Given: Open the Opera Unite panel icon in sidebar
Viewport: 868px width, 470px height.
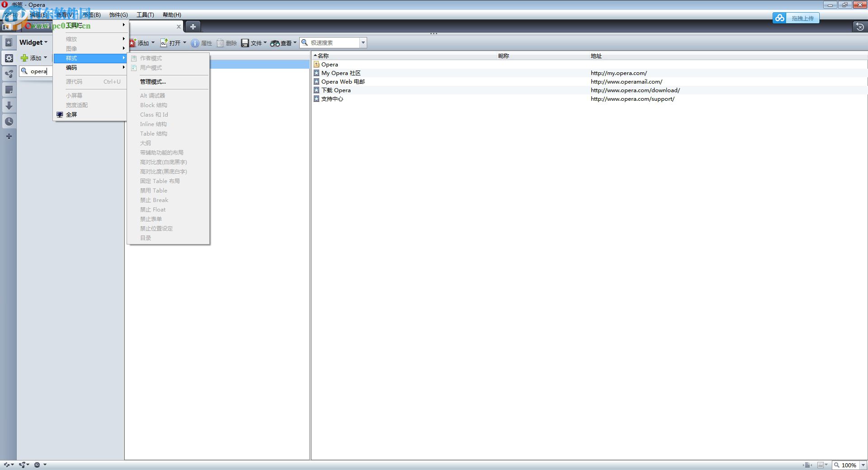Looking at the screenshot, I should point(9,74).
